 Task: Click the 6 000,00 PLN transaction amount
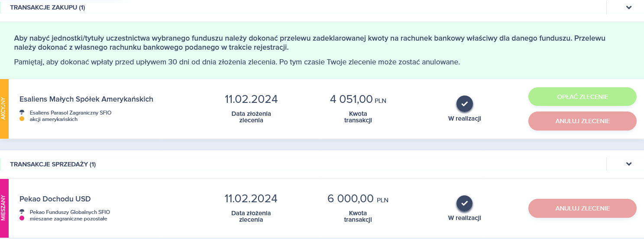pyautogui.click(x=358, y=199)
